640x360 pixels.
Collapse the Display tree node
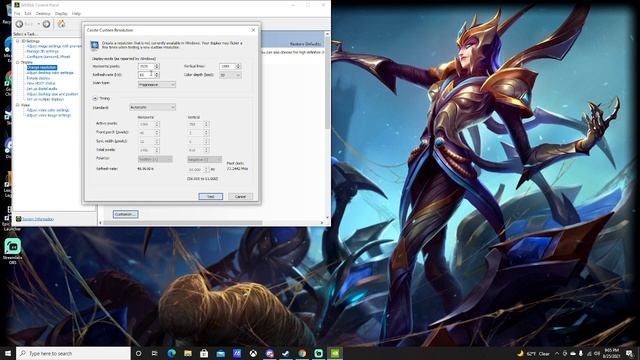tap(18, 62)
